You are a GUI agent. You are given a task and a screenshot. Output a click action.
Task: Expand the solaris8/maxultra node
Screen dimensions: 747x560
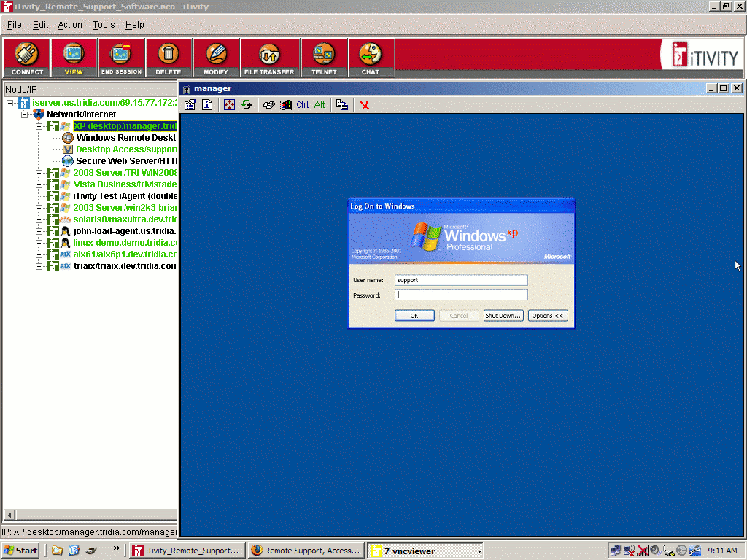(39, 219)
